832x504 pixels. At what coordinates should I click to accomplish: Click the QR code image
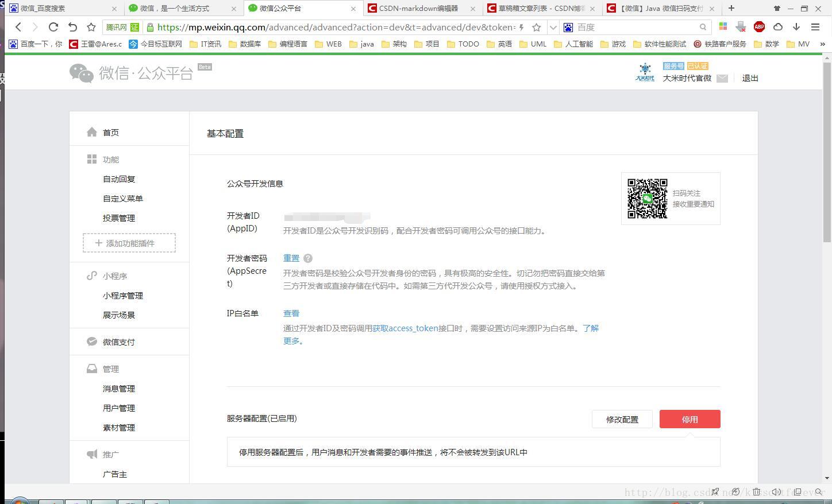(x=647, y=199)
